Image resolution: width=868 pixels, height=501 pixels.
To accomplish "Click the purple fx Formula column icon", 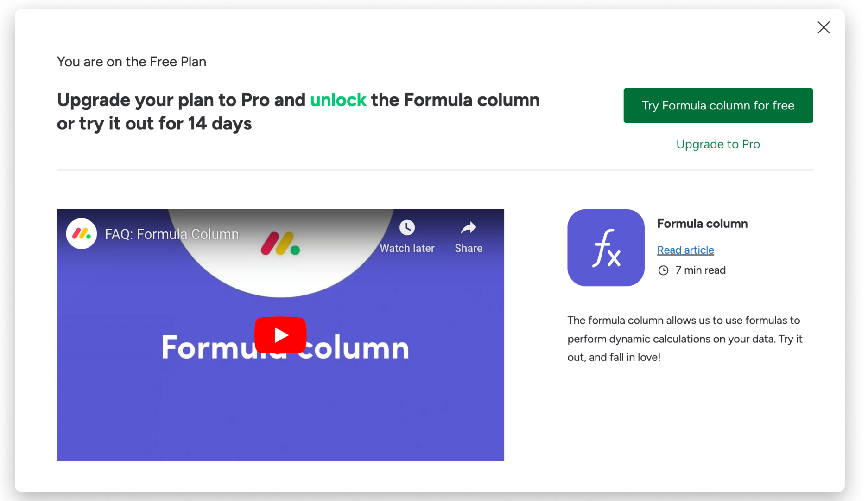I will 606,248.
